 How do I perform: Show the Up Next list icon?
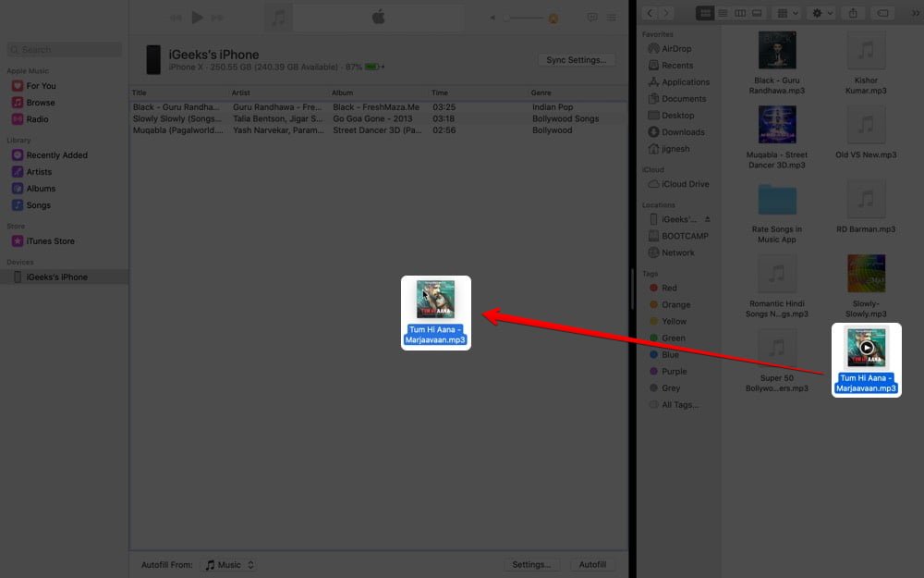(x=612, y=18)
